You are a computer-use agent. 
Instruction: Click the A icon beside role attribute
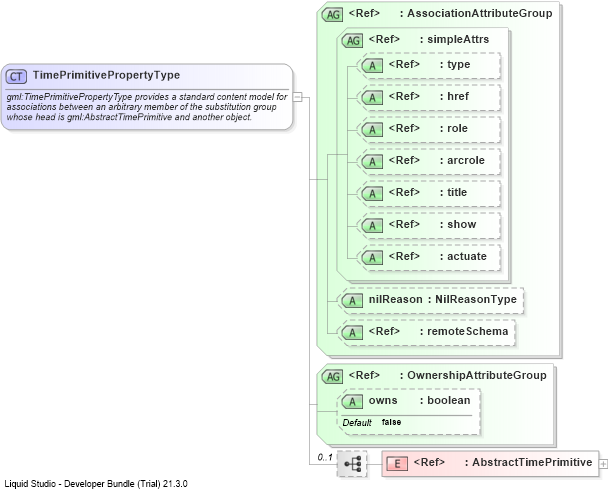[372, 130]
